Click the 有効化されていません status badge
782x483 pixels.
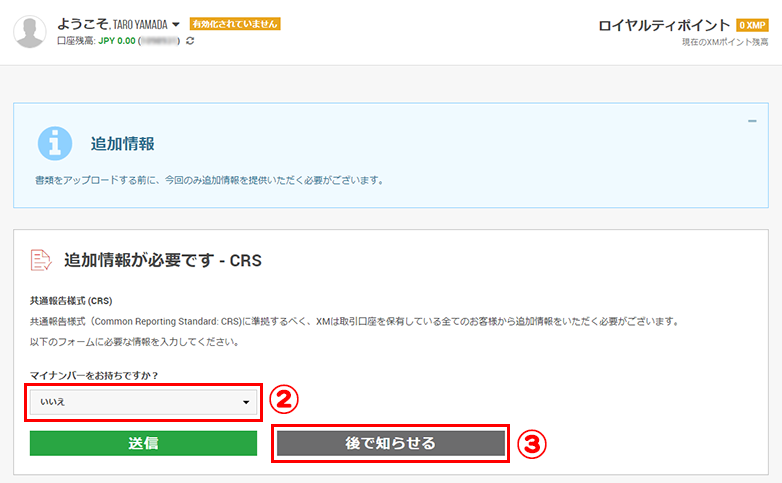coord(235,24)
